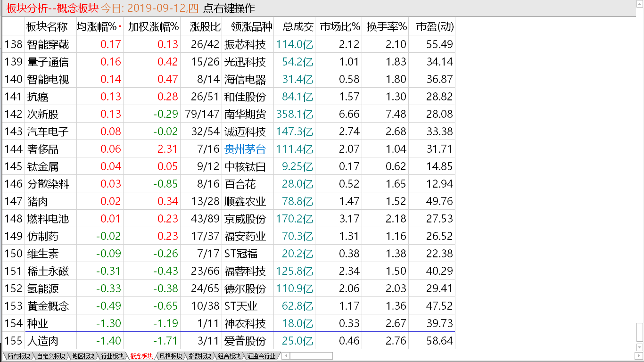Click the horizontal scrollbar thumb at bottom

click(311, 356)
